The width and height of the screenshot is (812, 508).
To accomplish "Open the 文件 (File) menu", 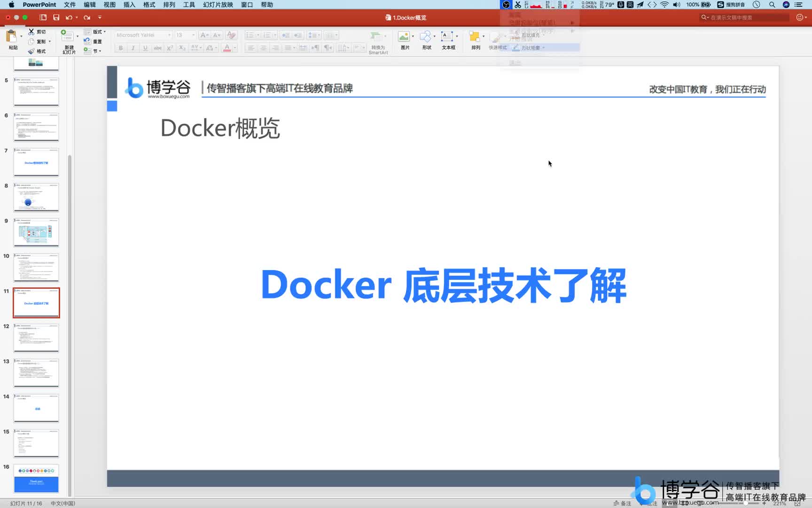I will (x=70, y=5).
